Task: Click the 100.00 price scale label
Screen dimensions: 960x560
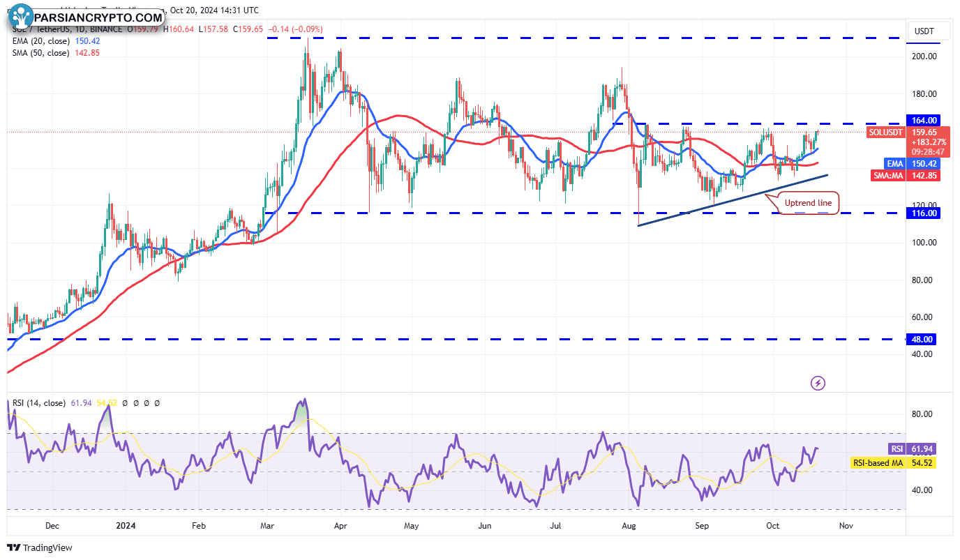Action: click(924, 243)
